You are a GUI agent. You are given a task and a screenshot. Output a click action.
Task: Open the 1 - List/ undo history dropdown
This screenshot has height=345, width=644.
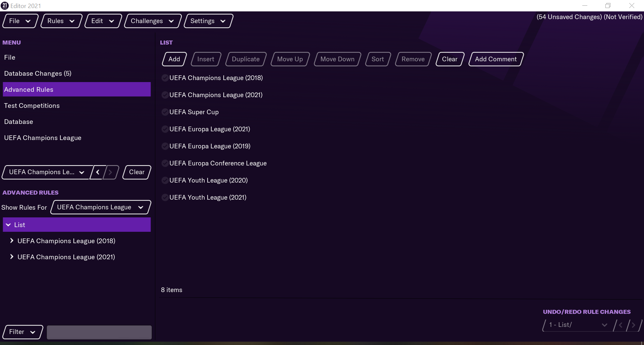tap(577, 325)
